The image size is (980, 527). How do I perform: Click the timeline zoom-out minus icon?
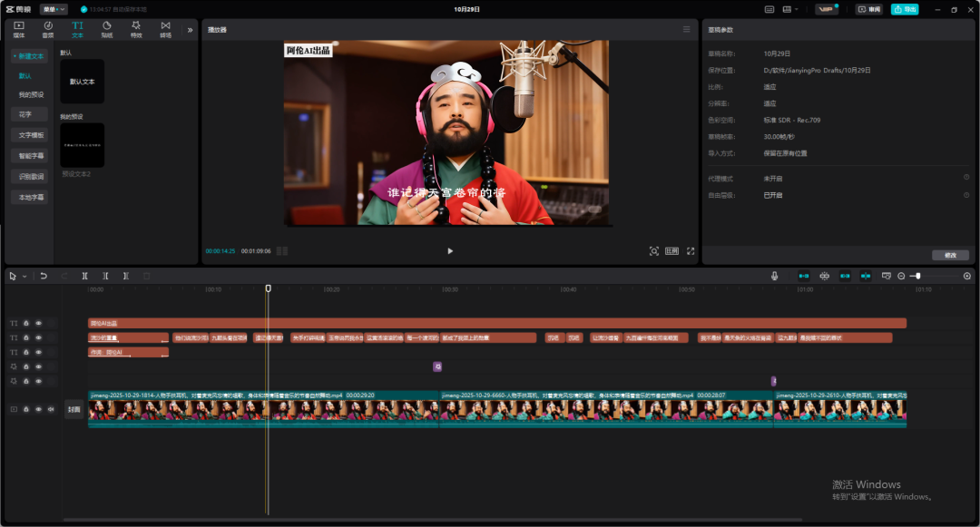pyautogui.click(x=901, y=276)
